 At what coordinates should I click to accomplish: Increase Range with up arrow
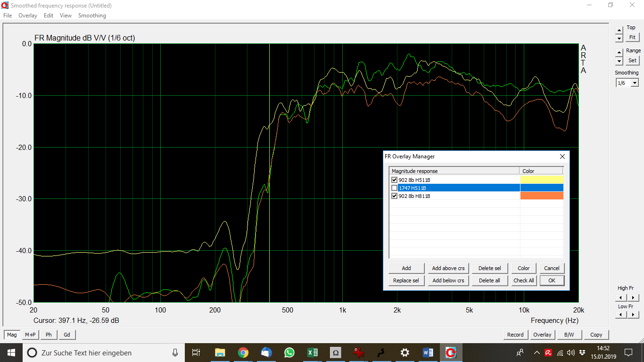click(619, 53)
